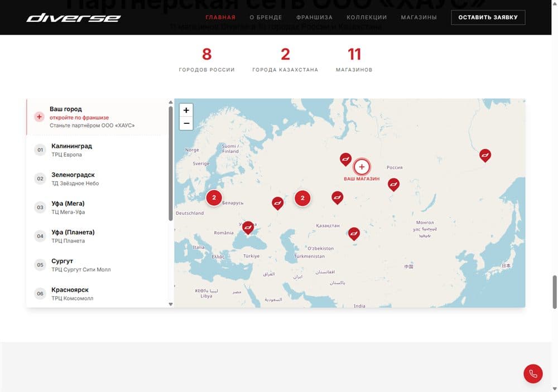
Task: Click the far eastern store pin
Action: point(485,155)
